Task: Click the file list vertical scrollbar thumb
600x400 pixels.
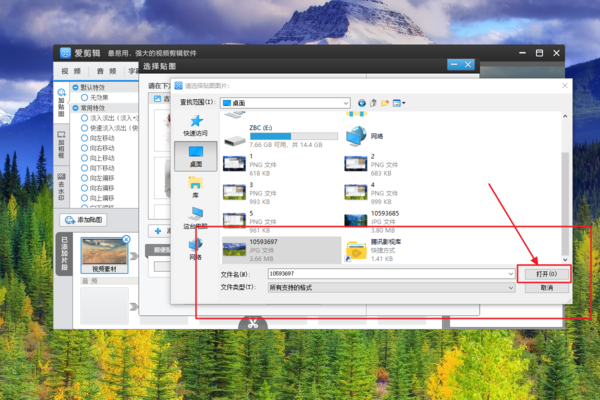Action: (565, 203)
